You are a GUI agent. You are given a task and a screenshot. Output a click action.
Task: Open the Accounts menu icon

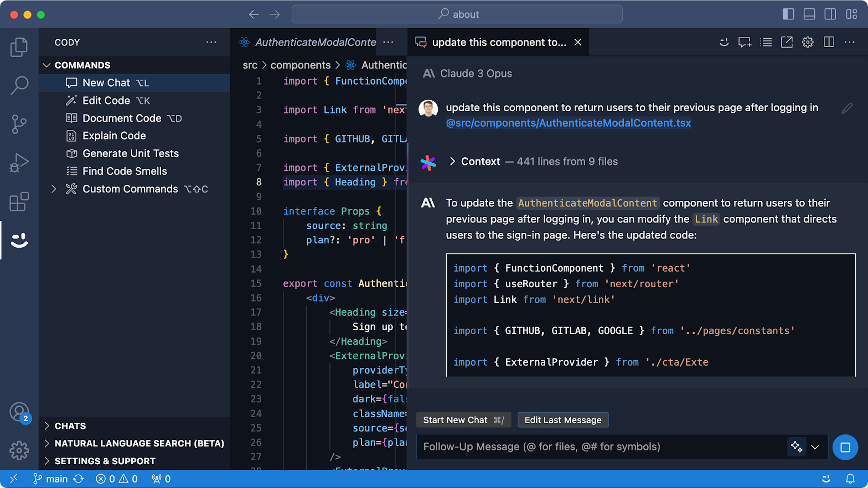point(19,412)
